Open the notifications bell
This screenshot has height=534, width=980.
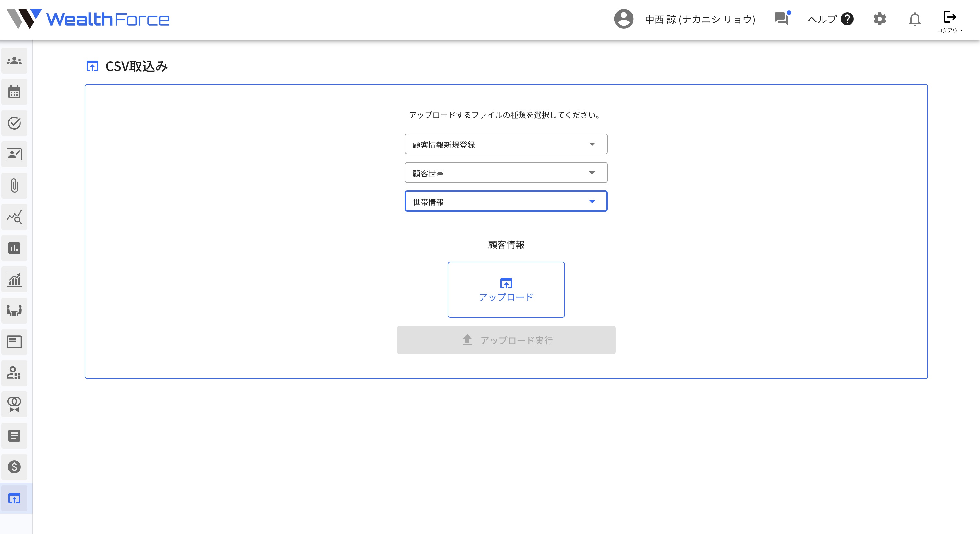[915, 19]
